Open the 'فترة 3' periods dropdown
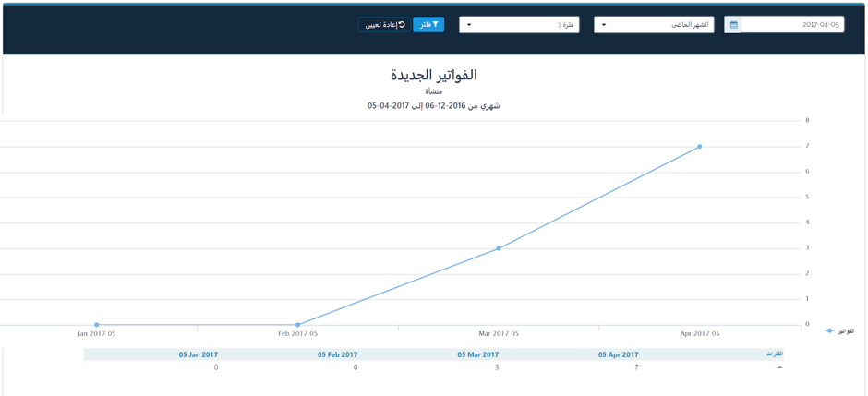This screenshot has width=868, height=396. pos(519,25)
